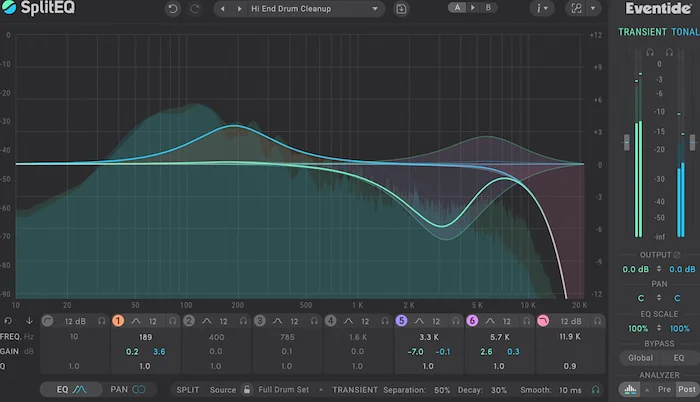This screenshot has height=402, width=700.
Task: Click the SplitEQ logo
Action: (x=38, y=8)
